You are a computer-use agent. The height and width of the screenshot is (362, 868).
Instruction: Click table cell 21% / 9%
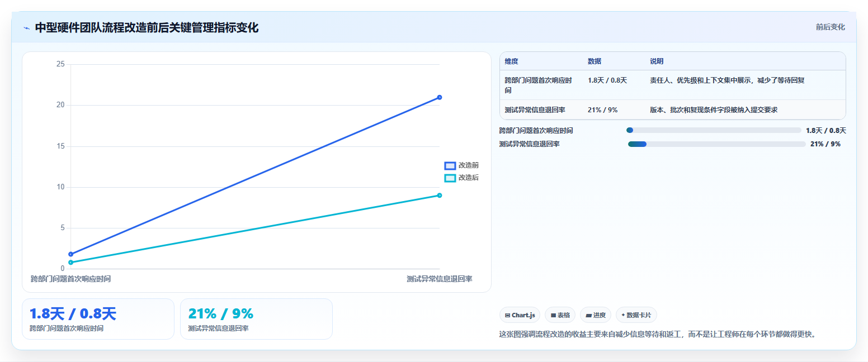603,110
